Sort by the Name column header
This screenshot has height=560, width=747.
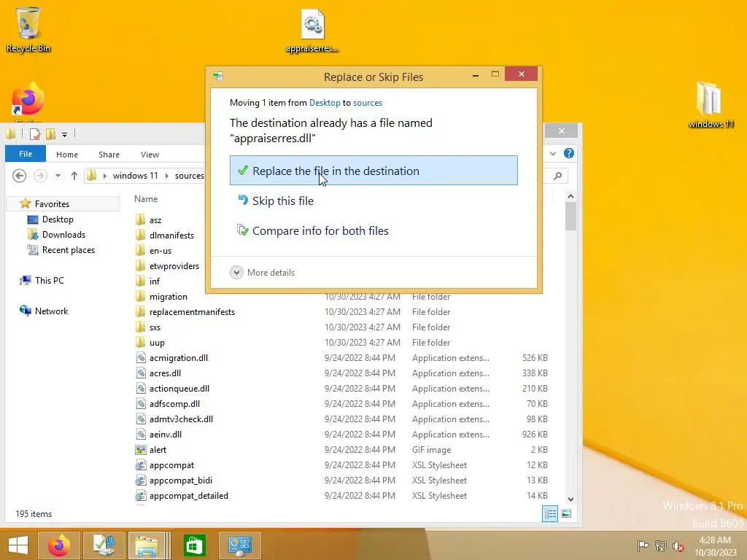146,199
